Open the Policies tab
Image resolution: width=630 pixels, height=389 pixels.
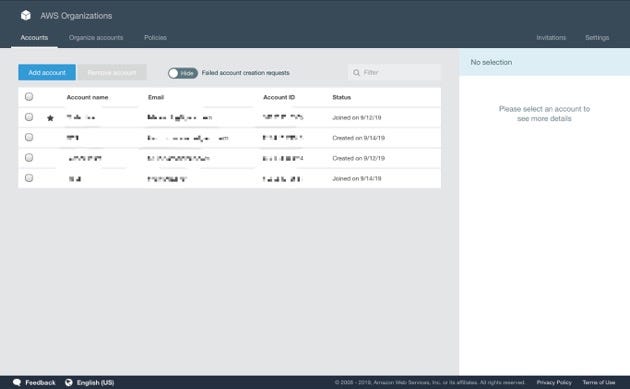155,37
